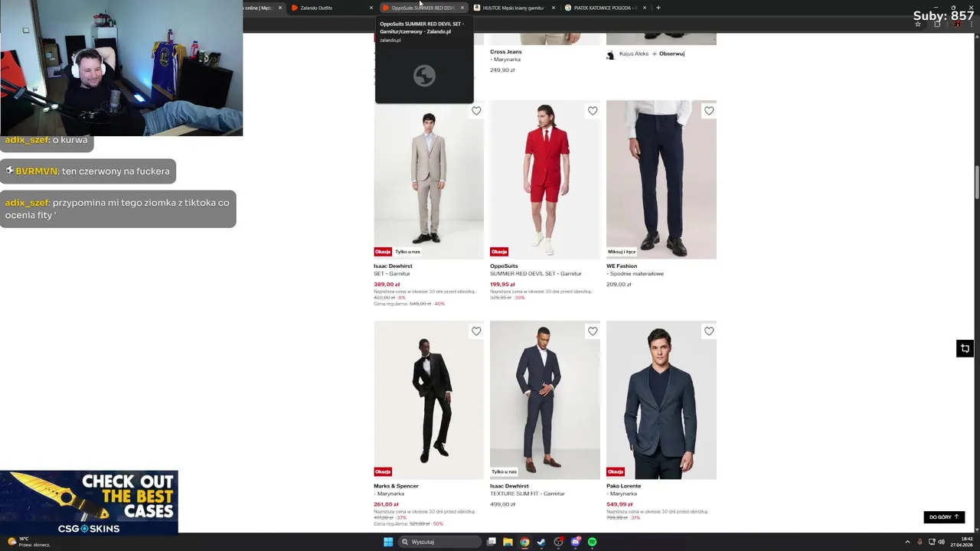This screenshot has width=980, height=551.
Task: Open Marks & Spencer Marynarka product title
Action: coord(396,490)
